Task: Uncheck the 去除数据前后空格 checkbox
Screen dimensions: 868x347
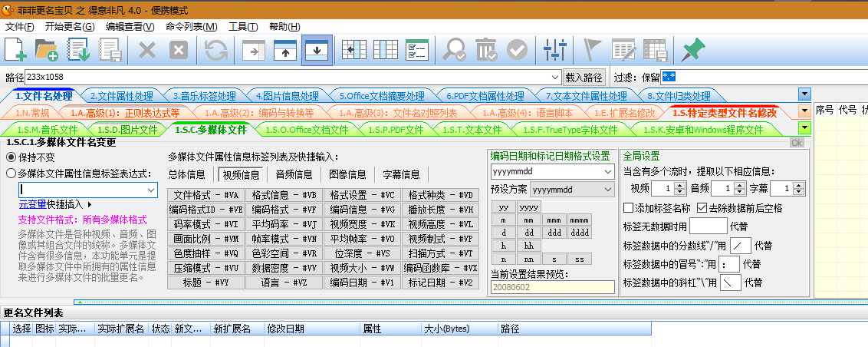Action: coord(702,208)
